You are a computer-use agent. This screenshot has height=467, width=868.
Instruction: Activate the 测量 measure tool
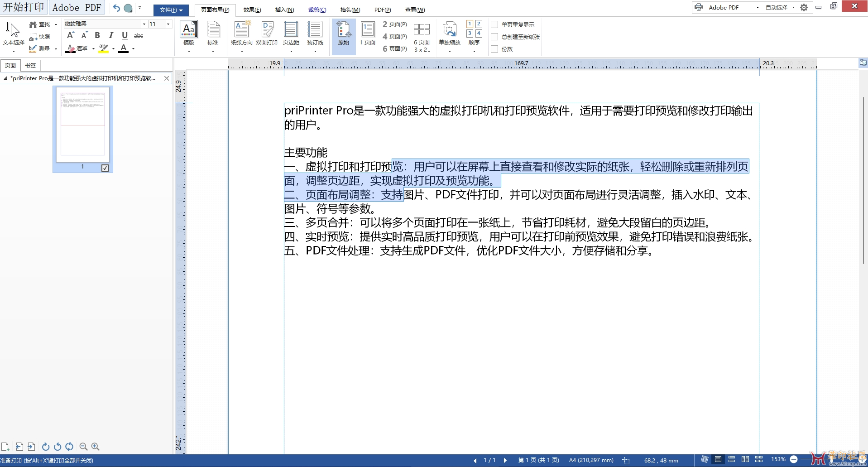coord(40,48)
